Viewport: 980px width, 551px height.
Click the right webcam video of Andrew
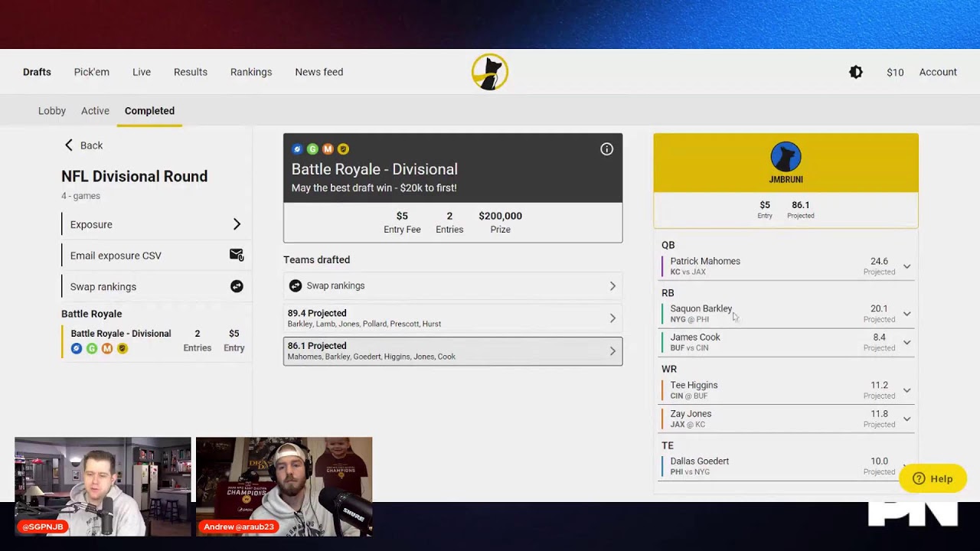(x=284, y=487)
